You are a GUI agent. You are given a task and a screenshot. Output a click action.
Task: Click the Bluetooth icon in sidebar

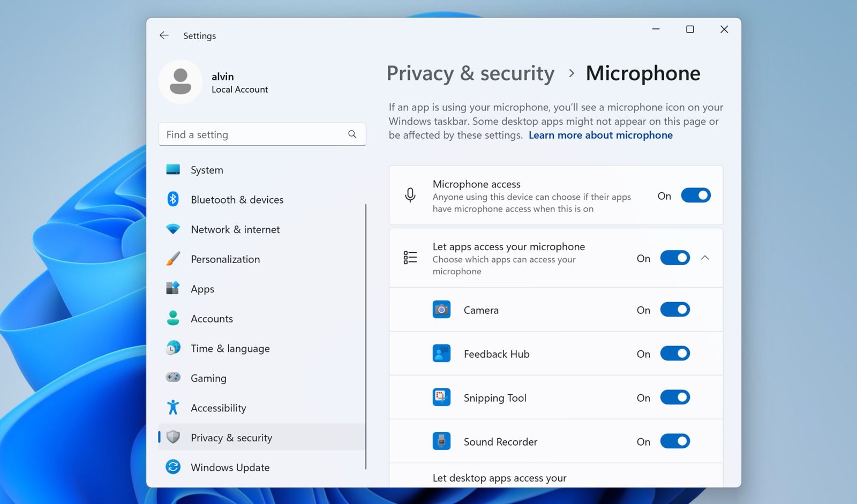point(173,199)
